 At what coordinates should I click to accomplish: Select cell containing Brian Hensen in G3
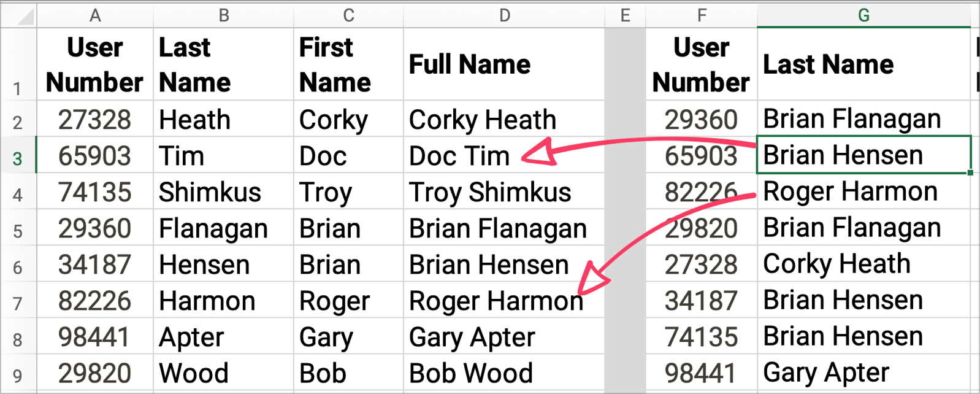863,155
